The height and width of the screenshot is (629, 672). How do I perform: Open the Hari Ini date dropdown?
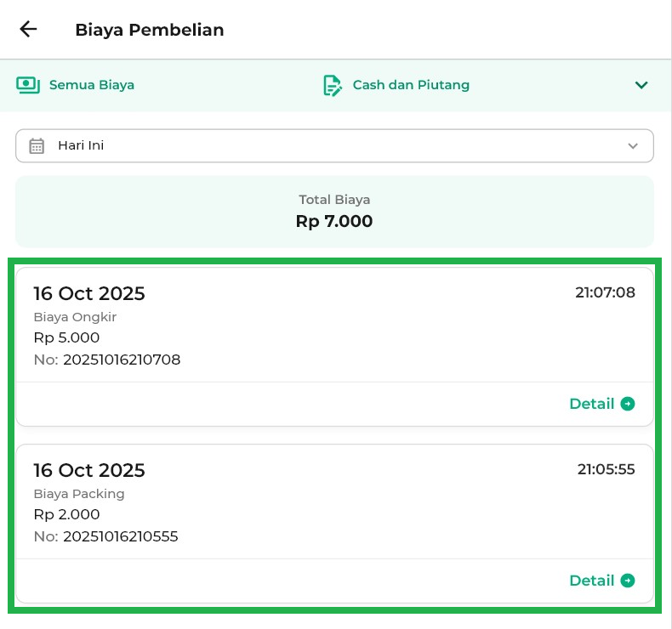(x=334, y=145)
